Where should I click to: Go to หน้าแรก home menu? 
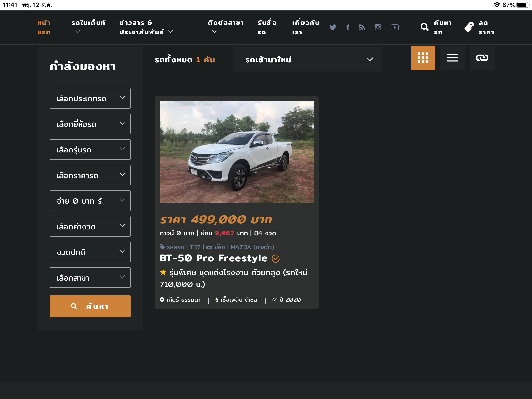(x=44, y=27)
